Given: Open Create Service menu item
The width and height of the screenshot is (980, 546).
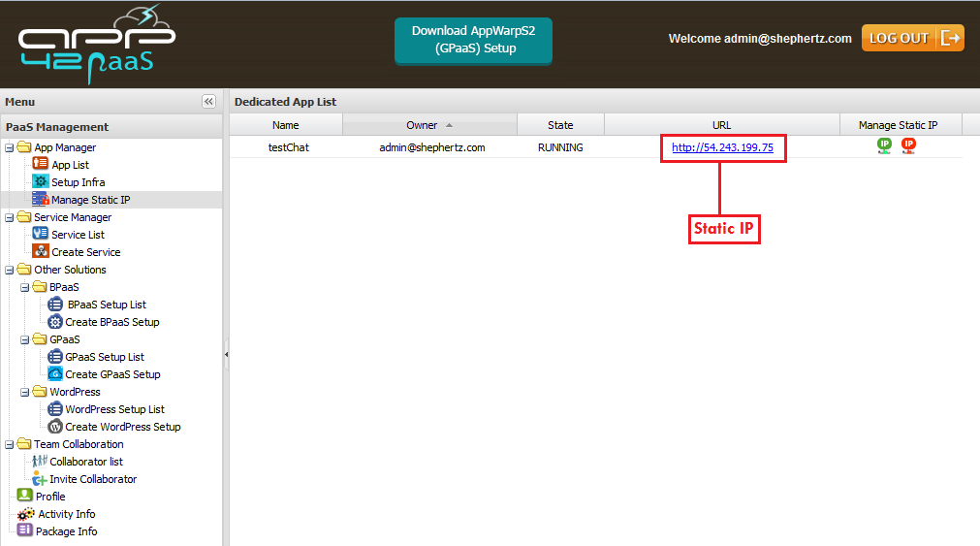Looking at the screenshot, I should coord(86,253).
